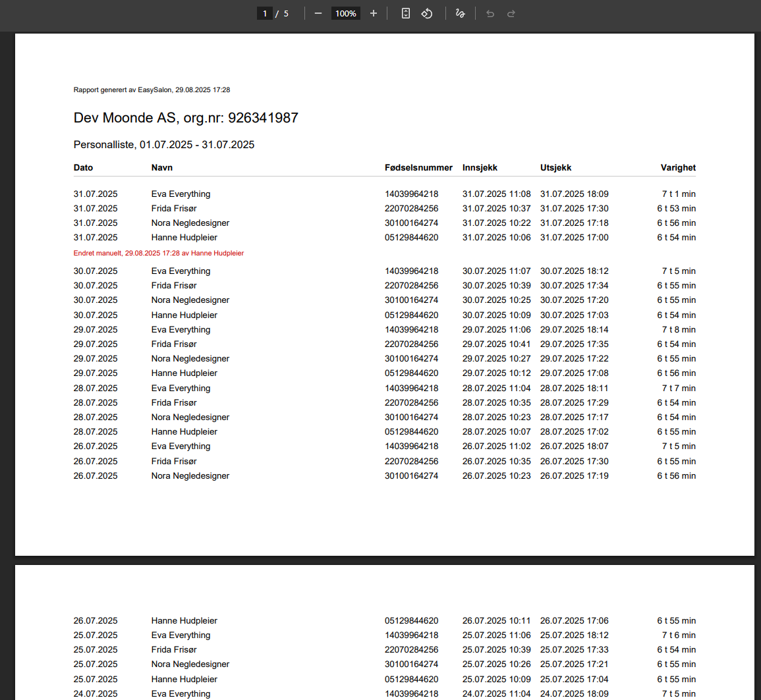Click the Fødselsnummer column header

(x=418, y=167)
